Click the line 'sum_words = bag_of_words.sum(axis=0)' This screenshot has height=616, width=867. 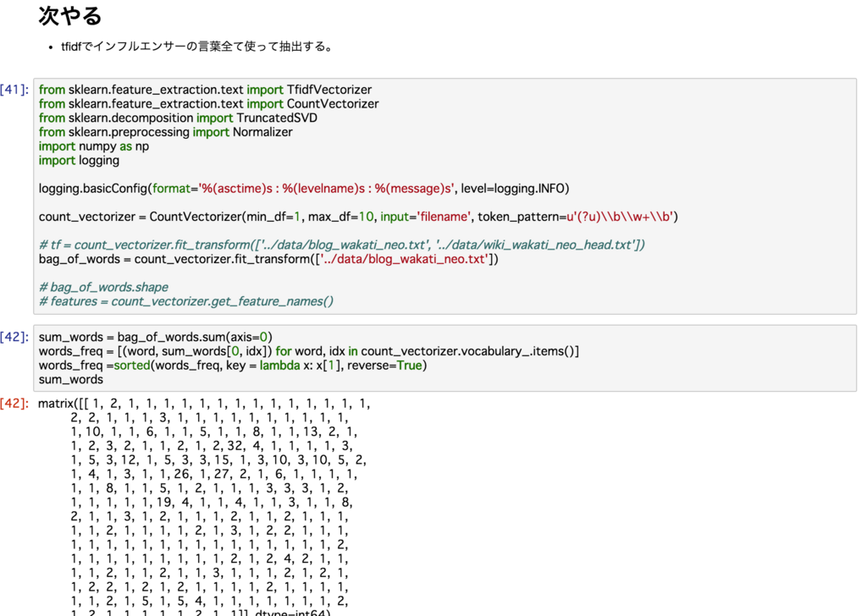click(156, 337)
